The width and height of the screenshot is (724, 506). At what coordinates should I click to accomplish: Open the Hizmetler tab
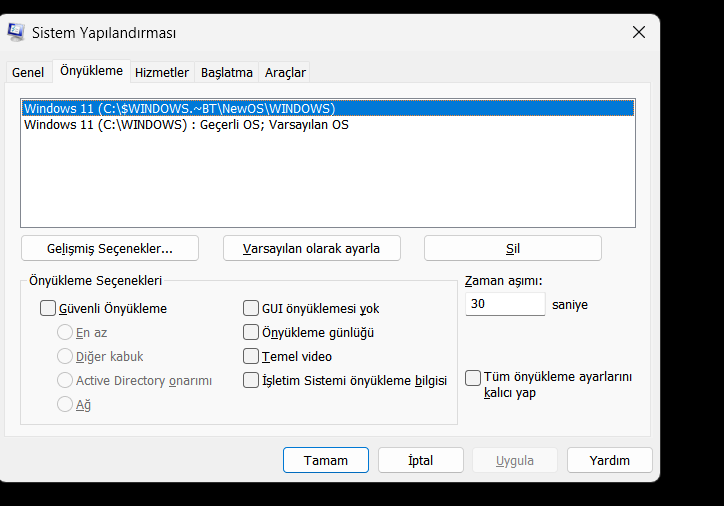click(162, 72)
